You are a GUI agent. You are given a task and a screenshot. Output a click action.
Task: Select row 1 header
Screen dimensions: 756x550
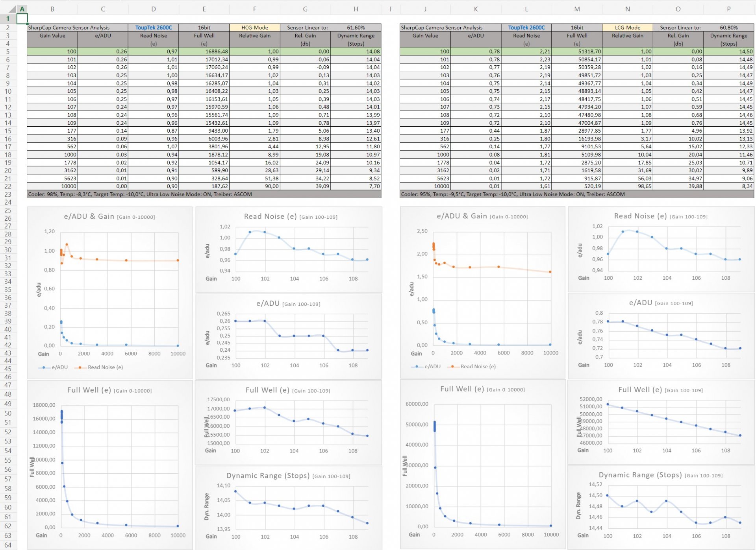8,18
